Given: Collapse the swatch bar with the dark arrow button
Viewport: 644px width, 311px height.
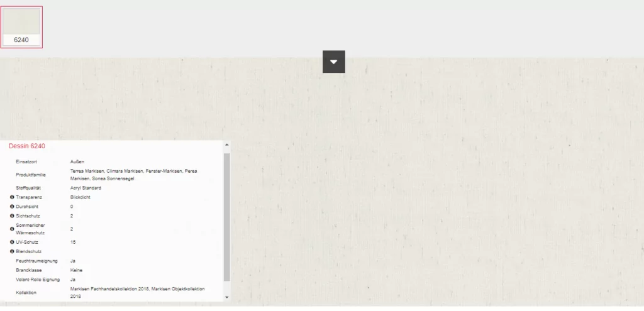Looking at the screenshot, I should pyautogui.click(x=333, y=62).
